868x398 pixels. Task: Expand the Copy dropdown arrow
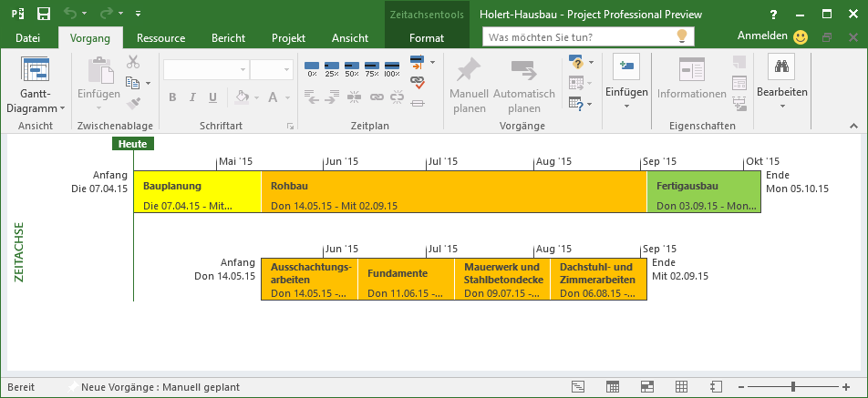[149, 84]
